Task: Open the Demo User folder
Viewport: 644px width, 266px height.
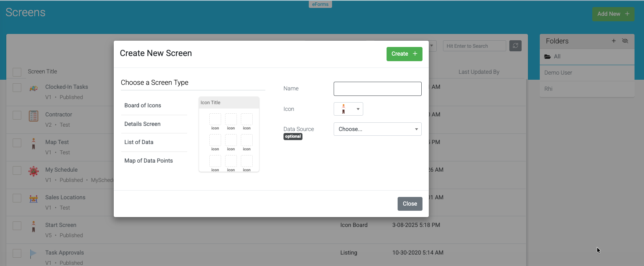Action: (x=587, y=73)
